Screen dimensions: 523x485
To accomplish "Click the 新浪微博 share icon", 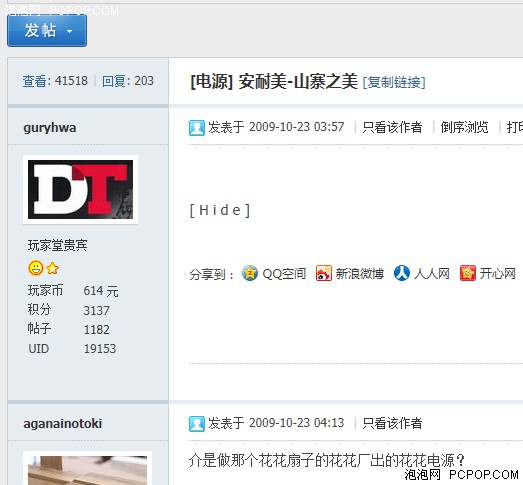I will point(324,274).
